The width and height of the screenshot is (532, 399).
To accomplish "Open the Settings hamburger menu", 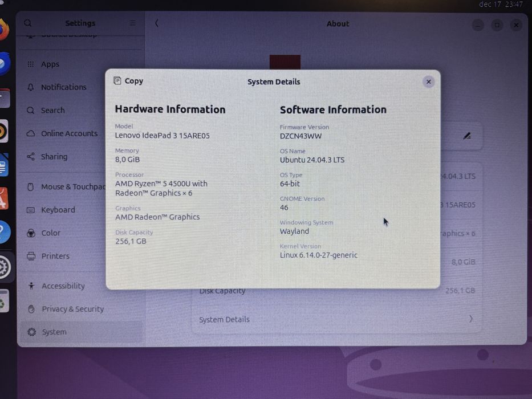I will (x=133, y=23).
